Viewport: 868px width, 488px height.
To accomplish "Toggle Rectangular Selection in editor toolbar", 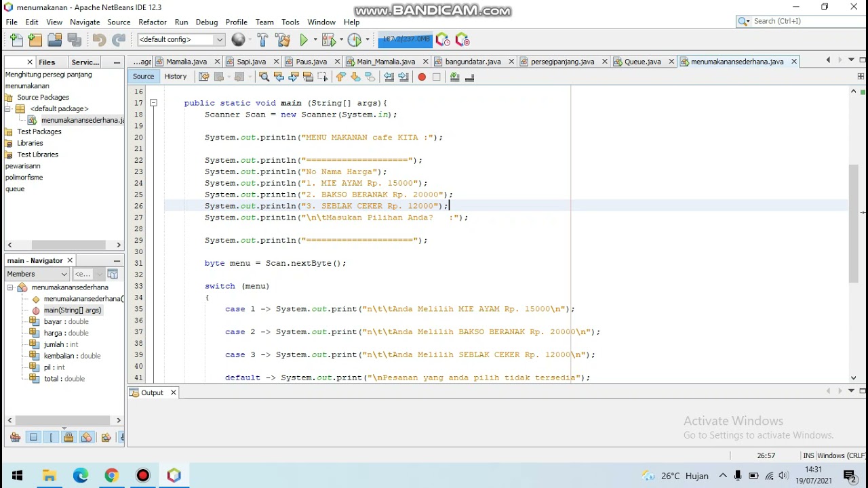I will click(x=323, y=77).
